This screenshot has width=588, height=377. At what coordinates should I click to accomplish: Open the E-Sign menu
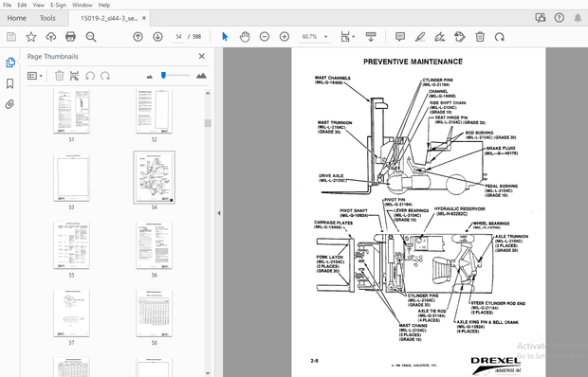click(58, 5)
